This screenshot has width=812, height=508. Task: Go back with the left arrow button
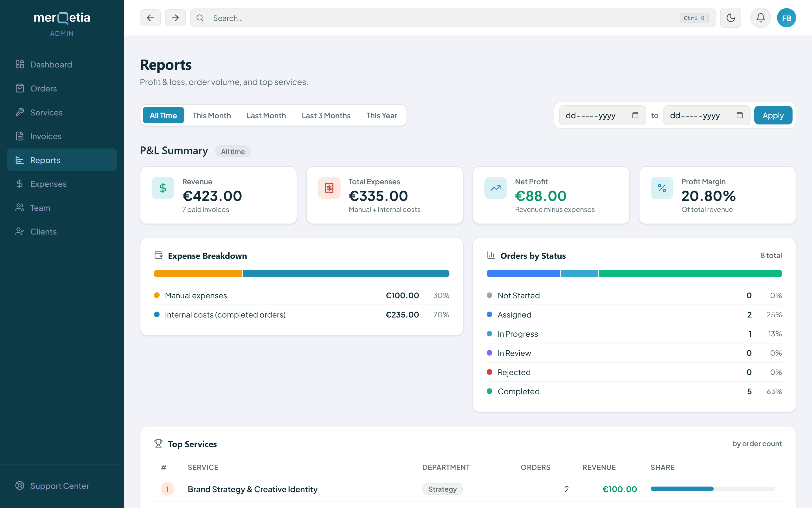click(150, 18)
